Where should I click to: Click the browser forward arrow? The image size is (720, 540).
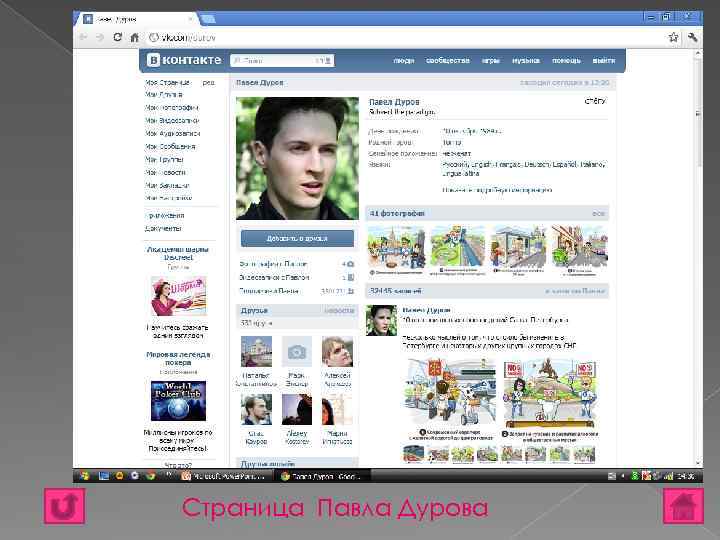click(x=100, y=37)
